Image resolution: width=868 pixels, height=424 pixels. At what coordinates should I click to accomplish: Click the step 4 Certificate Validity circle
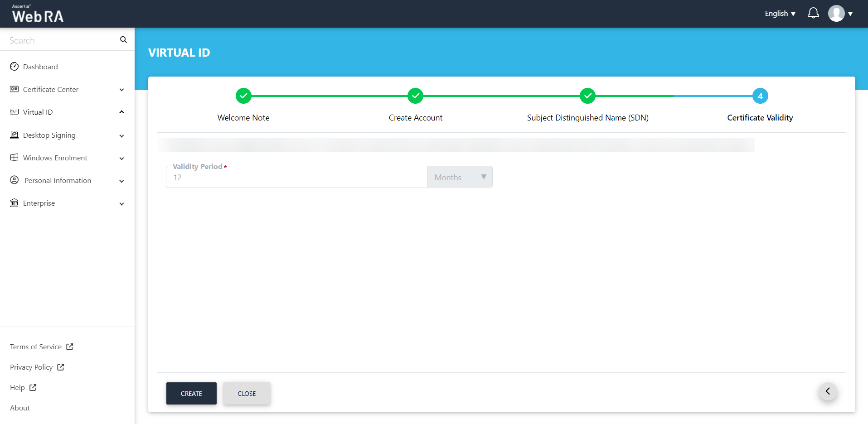760,96
